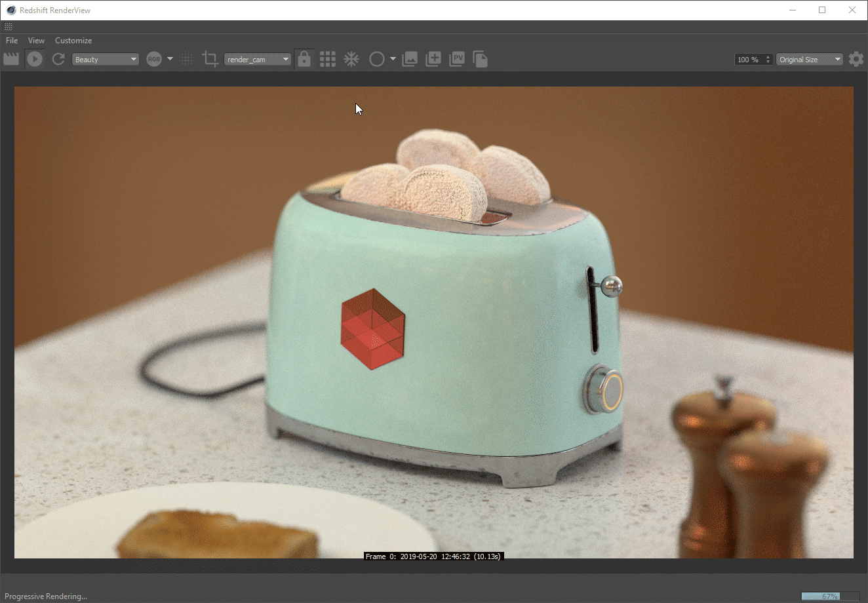Click the copy to clipboard icon

(x=480, y=59)
